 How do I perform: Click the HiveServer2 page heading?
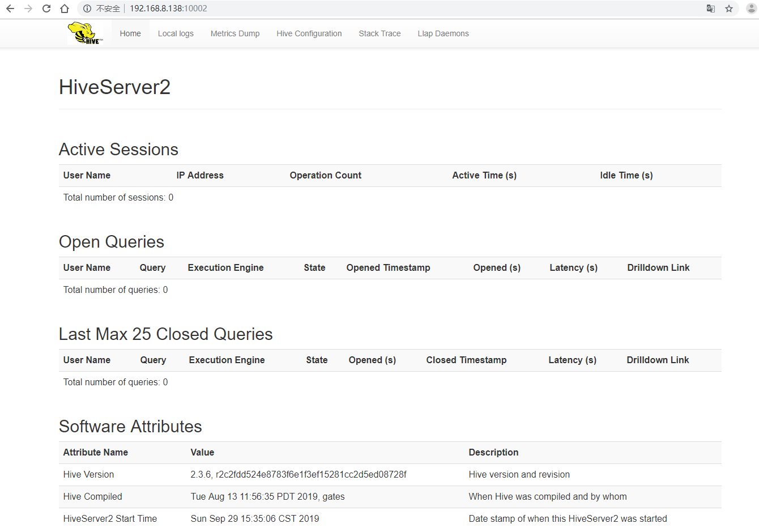[x=114, y=87]
